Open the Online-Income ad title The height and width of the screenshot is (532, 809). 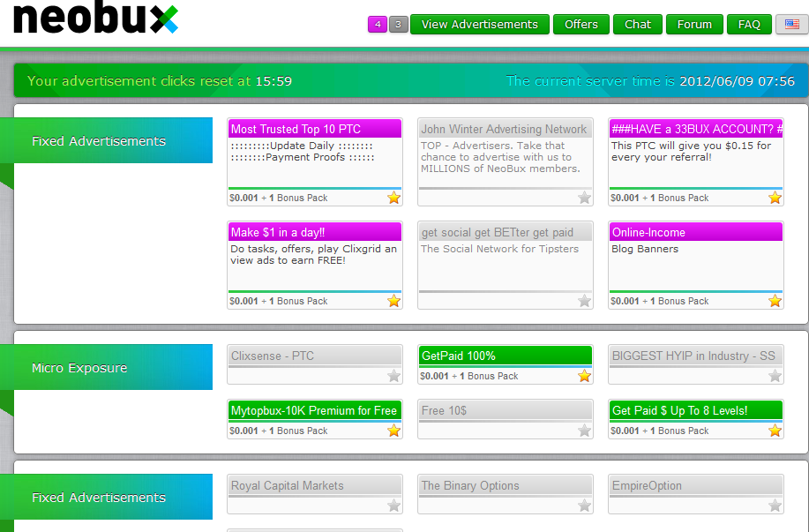pos(696,232)
